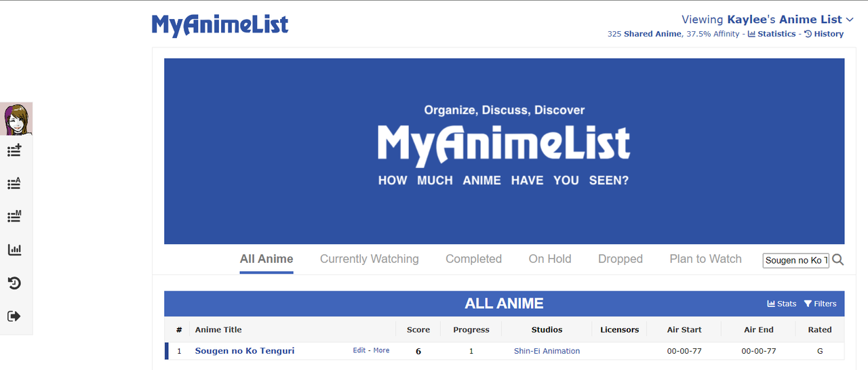Click the ALL ANIME table heading

point(504,304)
